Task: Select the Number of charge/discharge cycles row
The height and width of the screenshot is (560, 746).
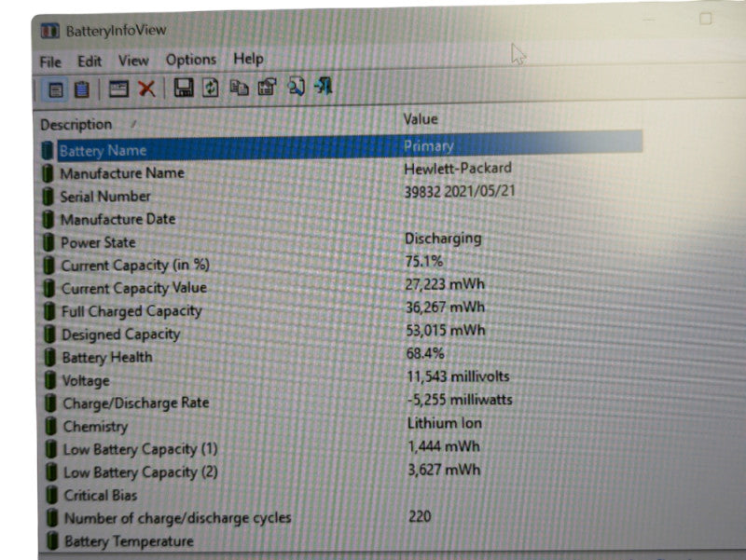Action: tap(340, 518)
